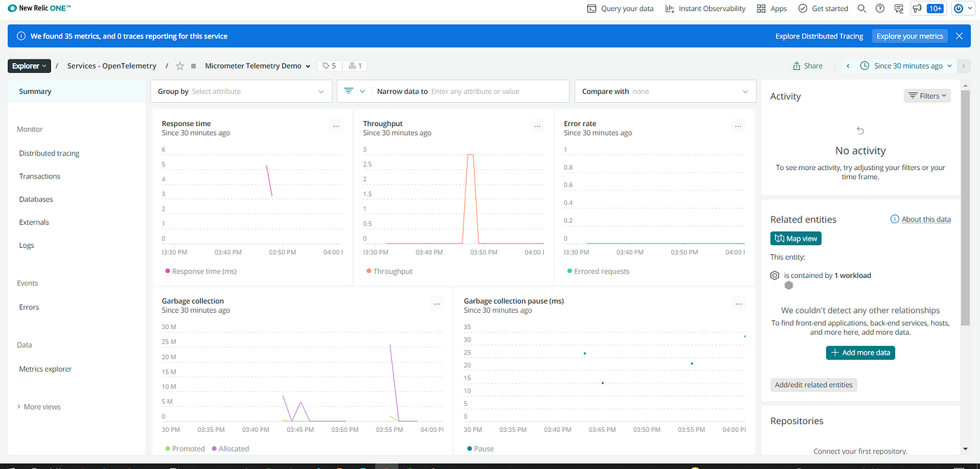
Task: Open the Compare with dropdown
Action: click(665, 91)
